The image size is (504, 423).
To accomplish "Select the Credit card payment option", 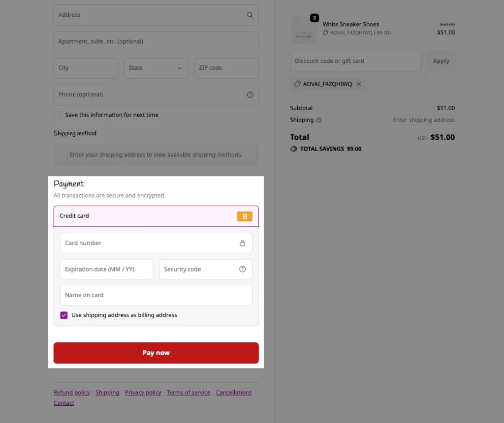I will pos(156,216).
